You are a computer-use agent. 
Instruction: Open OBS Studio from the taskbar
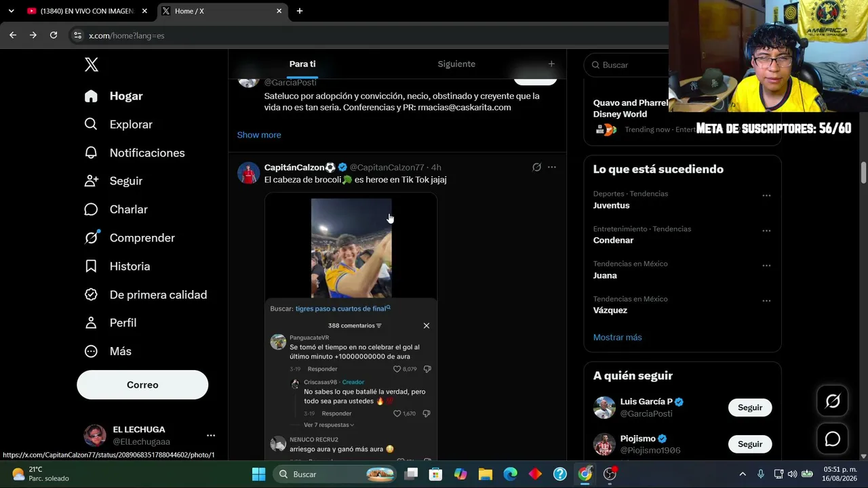click(610, 474)
